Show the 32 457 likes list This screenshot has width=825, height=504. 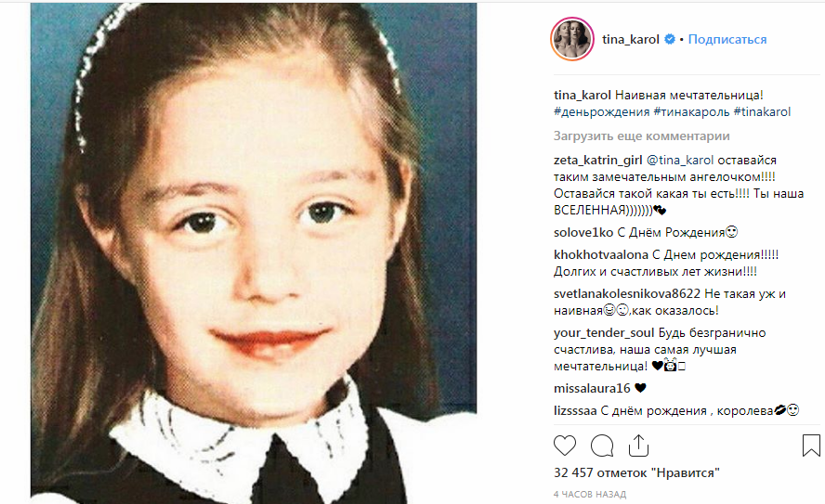(x=636, y=473)
